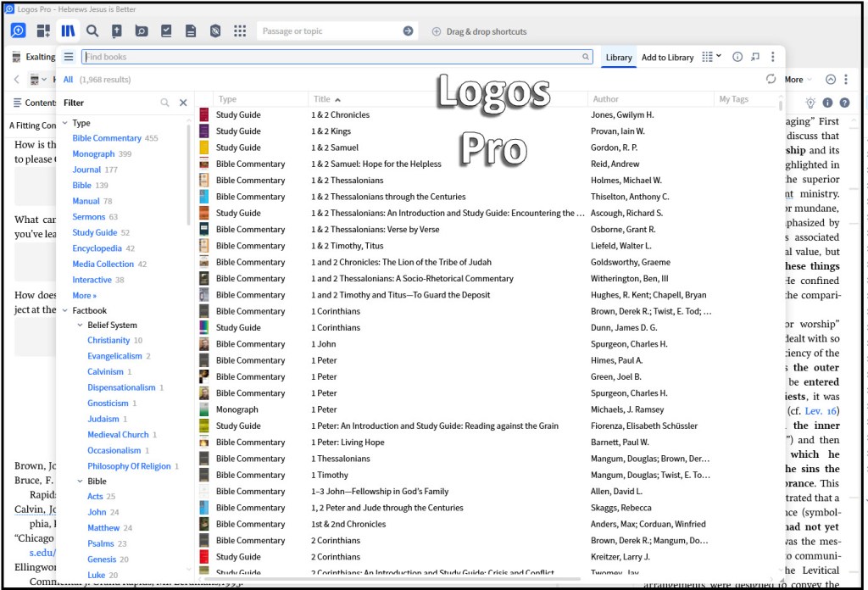Image resolution: width=868 pixels, height=590 pixels.
Task: Collapse the Belief System filter group
Action: click(x=81, y=325)
